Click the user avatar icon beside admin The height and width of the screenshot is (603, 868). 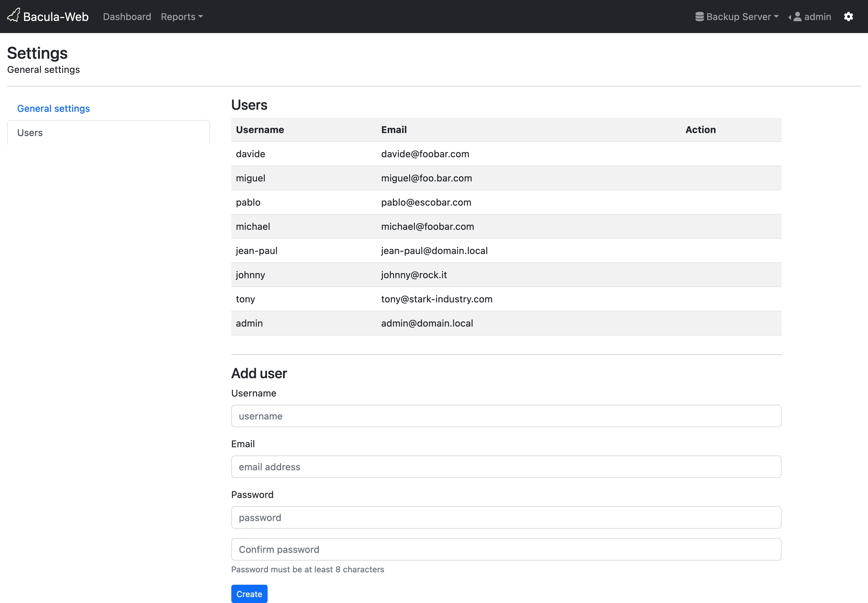click(x=797, y=17)
